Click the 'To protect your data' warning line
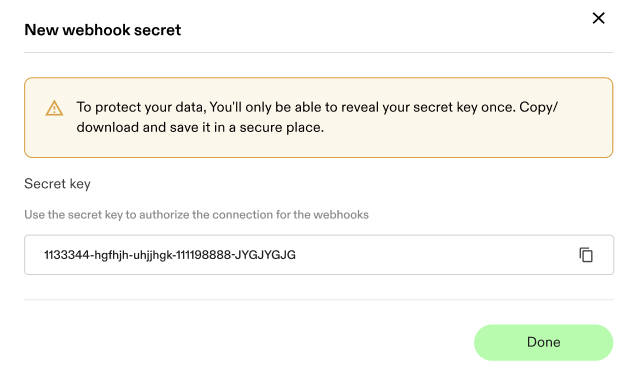Screen dimensions: 628x372 pos(317,107)
